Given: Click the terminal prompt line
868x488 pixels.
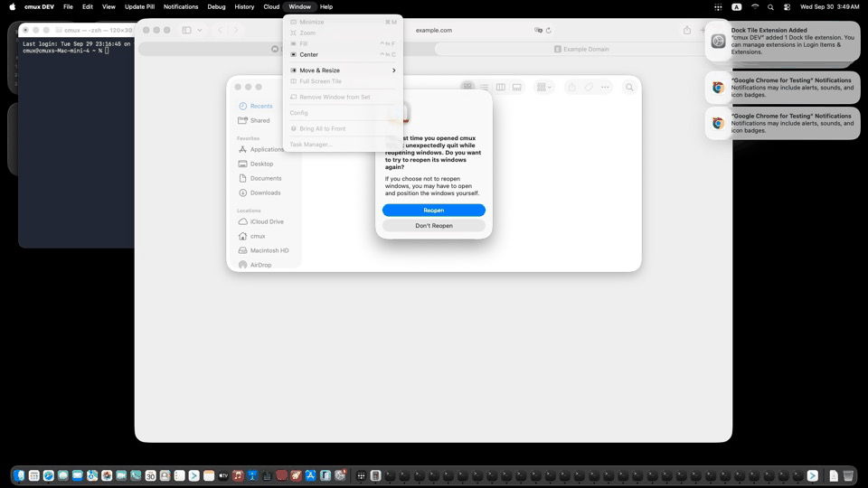Looking at the screenshot, I should pyautogui.click(x=65, y=51).
